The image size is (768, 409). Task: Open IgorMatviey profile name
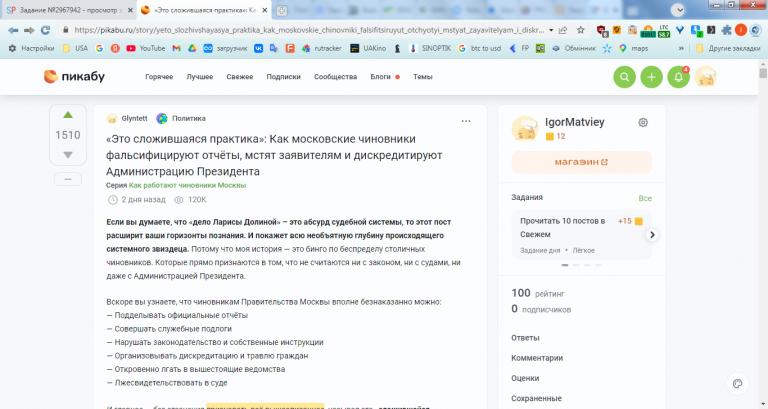(575, 122)
